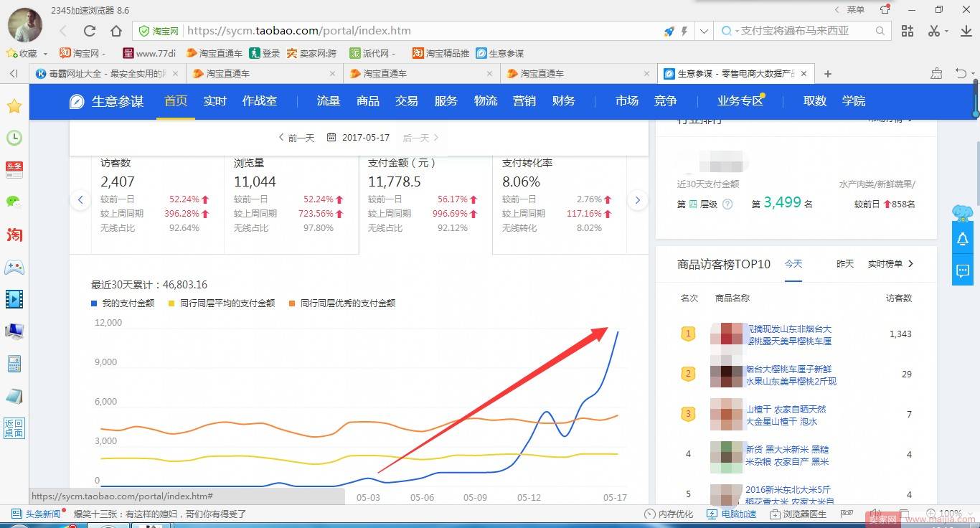Image resolution: width=980 pixels, height=528 pixels.
Task: Open the downloads arrow icon
Action: click(965, 31)
